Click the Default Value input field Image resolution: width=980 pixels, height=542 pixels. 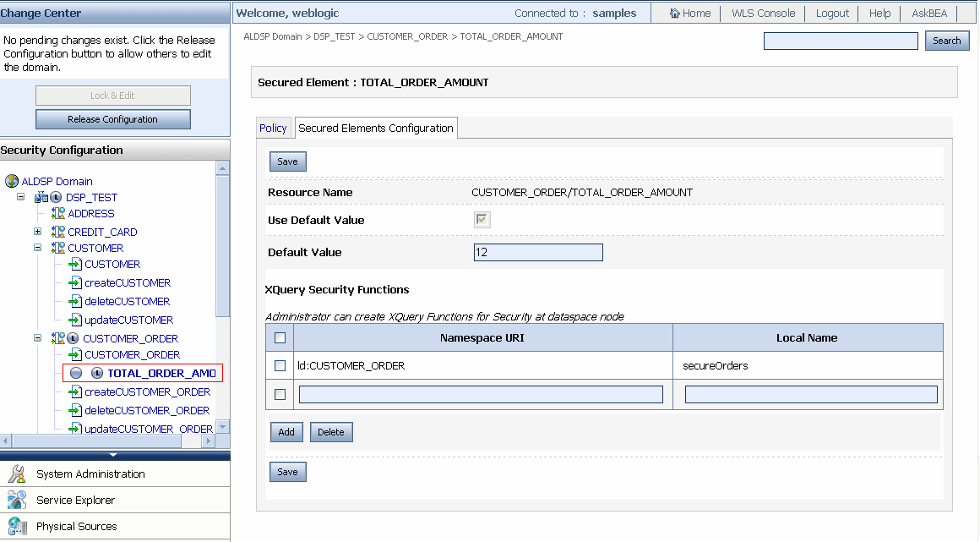click(538, 252)
